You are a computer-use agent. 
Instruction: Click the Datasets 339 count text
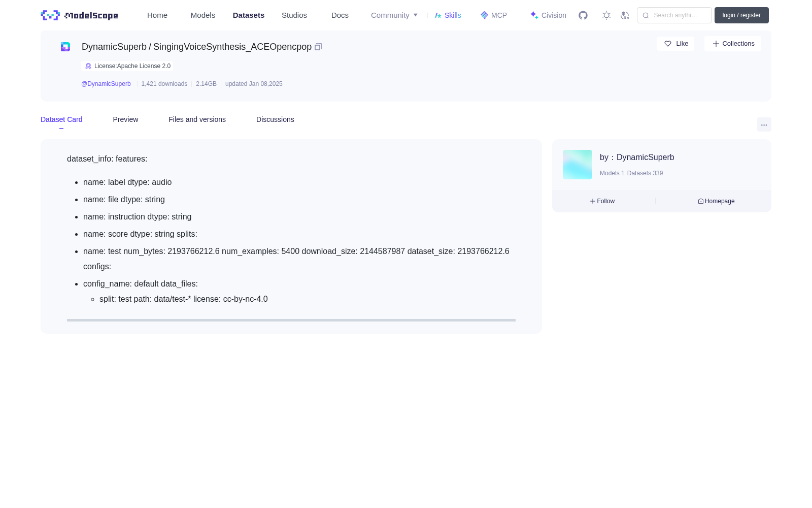(645, 173)
